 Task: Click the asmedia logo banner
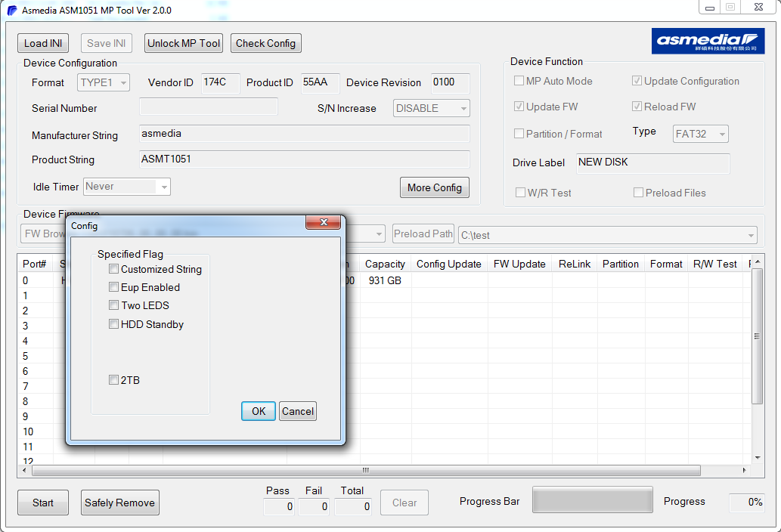tap(708, 41)
